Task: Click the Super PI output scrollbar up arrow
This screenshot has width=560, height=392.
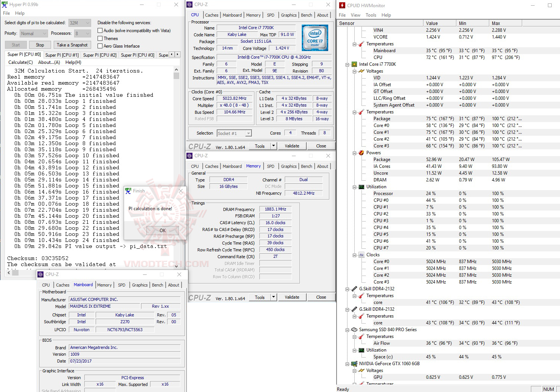Action: [x=176, y=70]
